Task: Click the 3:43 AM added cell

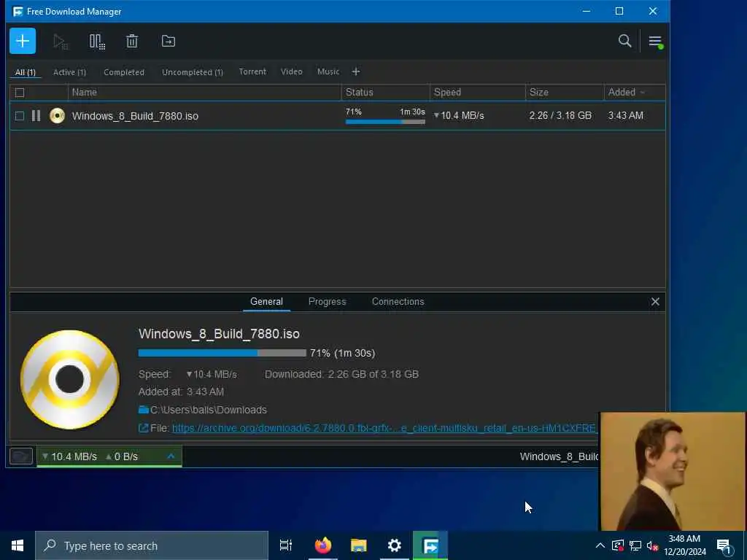Action: point(625,116)
